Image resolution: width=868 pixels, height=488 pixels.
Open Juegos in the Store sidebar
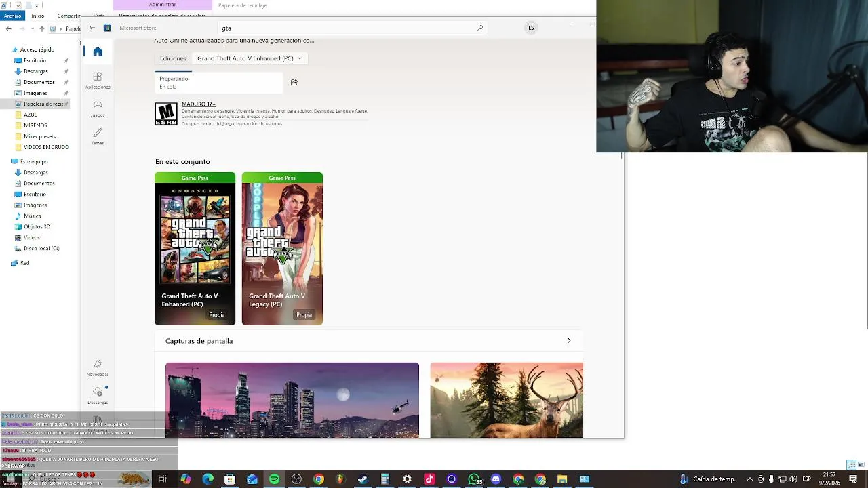(x=98, y=108)
